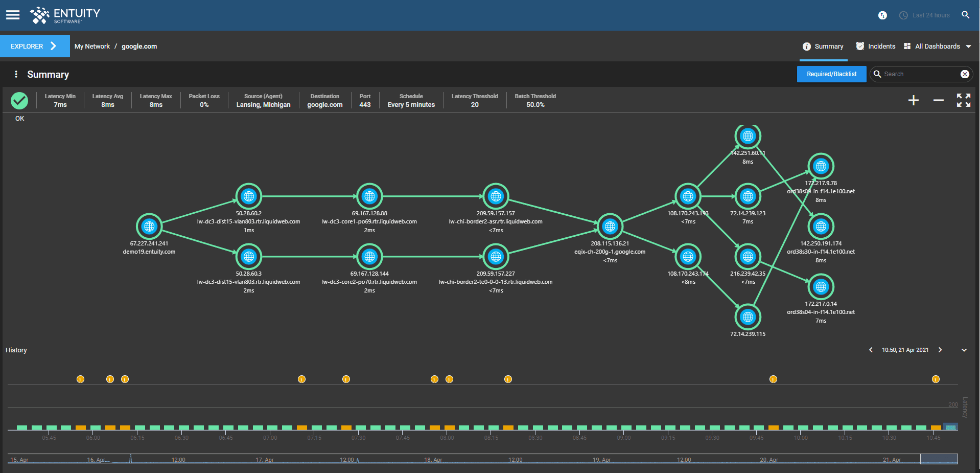Navigate to My Network breadcrumb

[92, 46]
